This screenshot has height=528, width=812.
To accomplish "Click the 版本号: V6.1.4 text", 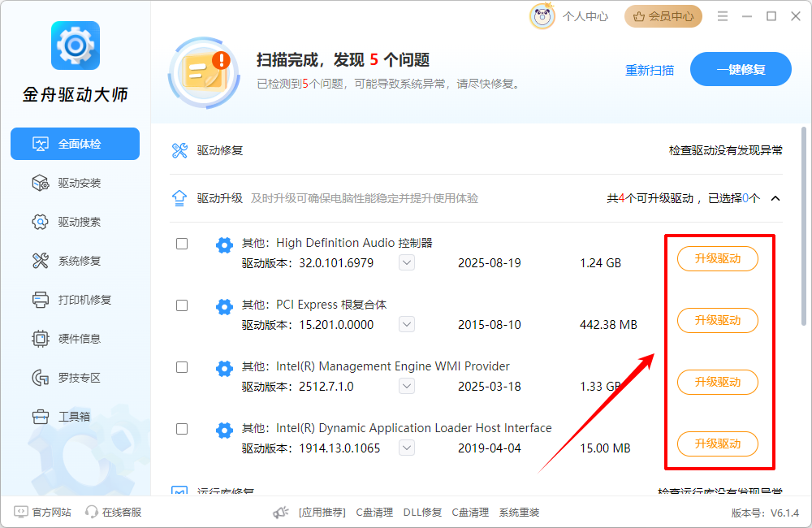I will coord(766,513).
